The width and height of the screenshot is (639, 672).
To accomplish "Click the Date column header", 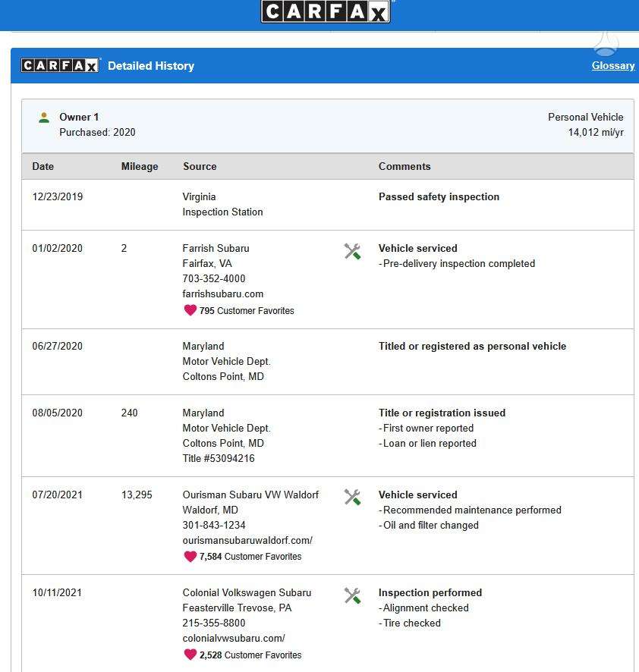I will pyautogui.click(x=43, y=166).
